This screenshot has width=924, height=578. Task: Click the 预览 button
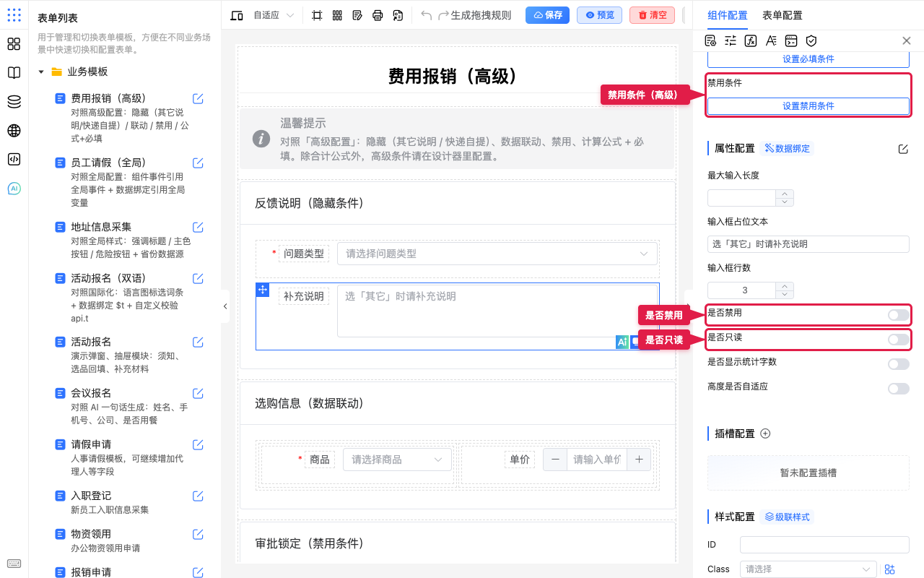pyautogui.click(x=599, y=15)
